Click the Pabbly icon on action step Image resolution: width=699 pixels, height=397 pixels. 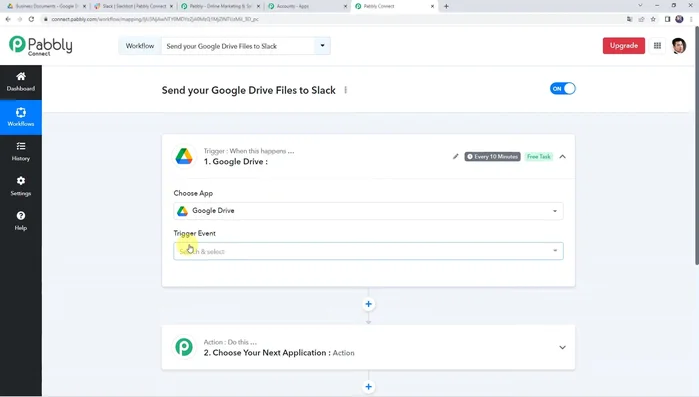pyautogui.click(x=184, y=347)
